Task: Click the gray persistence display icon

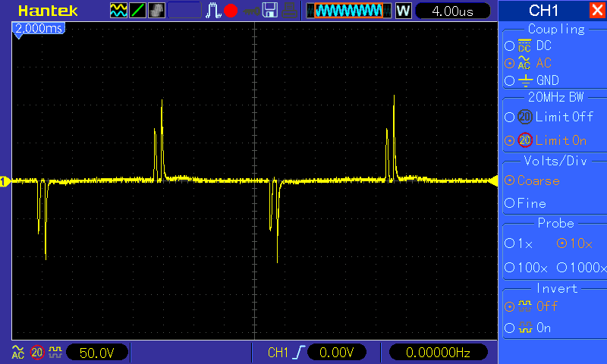Action: click(156, 11)
